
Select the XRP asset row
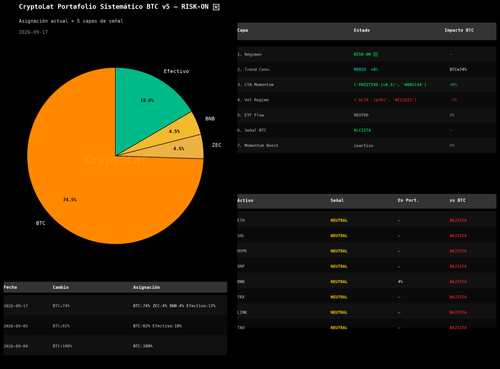[x=367, y=266]
